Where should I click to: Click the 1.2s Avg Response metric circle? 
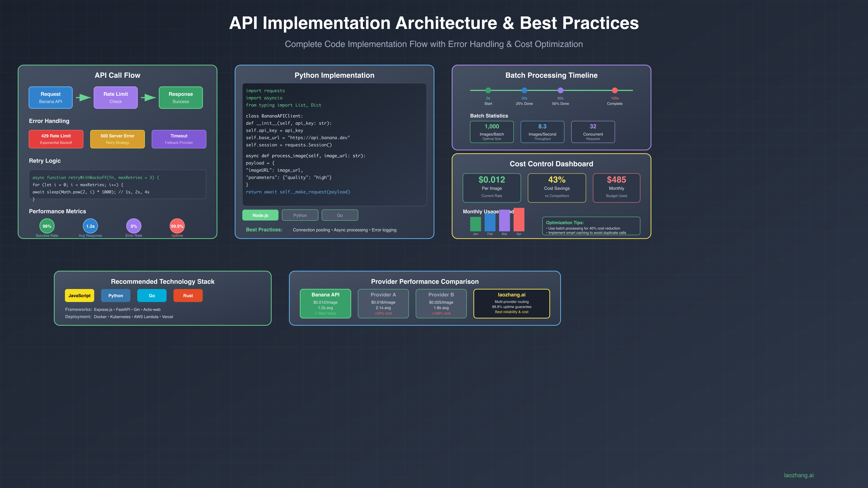coord(90,226)
